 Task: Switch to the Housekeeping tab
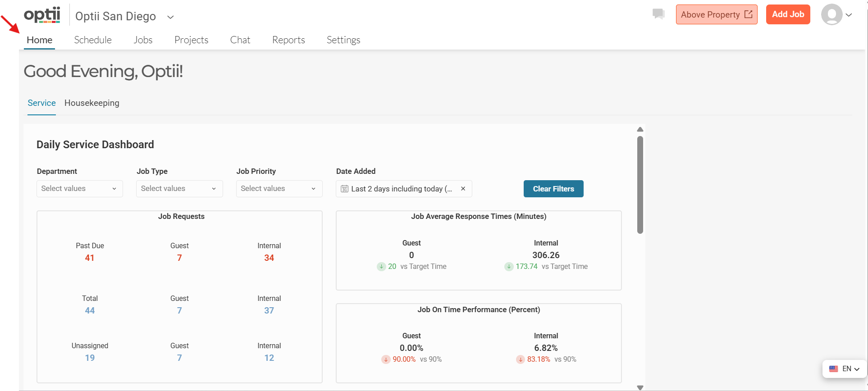point(92,103)
